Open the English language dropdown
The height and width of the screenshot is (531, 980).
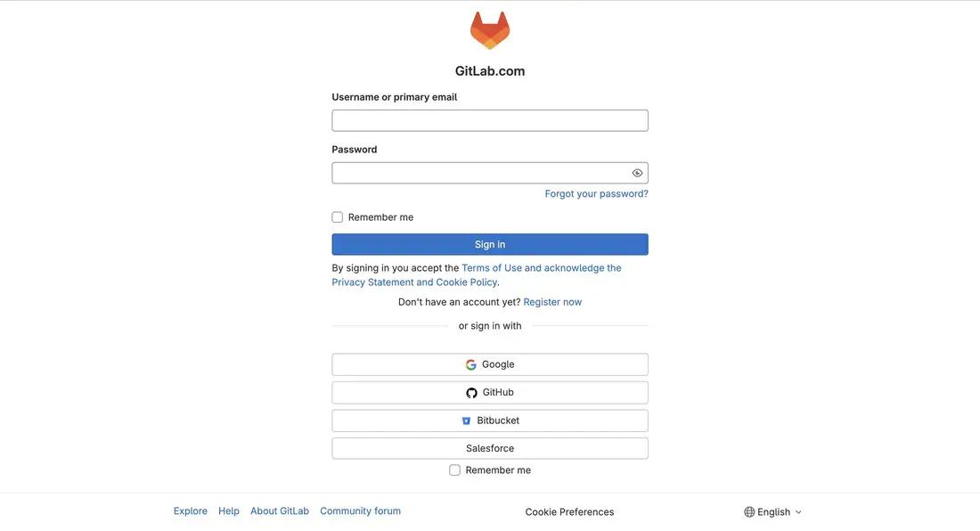coord(773,512)
